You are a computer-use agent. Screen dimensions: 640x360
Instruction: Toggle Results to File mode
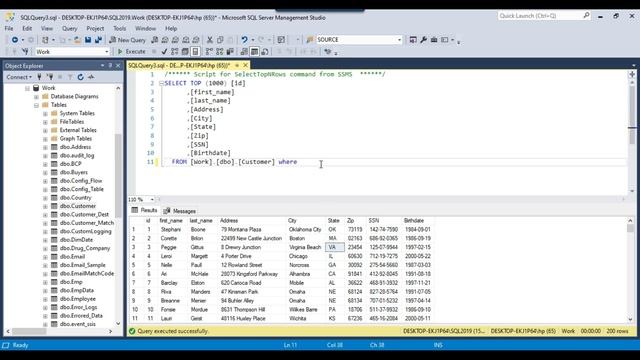264,51
